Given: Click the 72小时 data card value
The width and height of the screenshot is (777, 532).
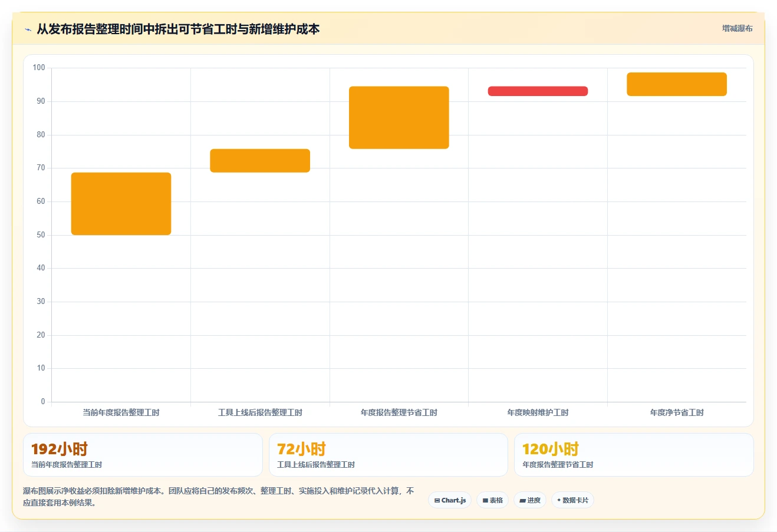Looking at the screenshot, I should click(301, 449).
